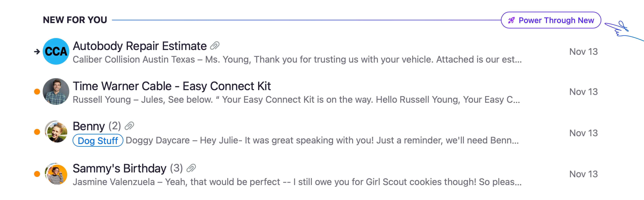The height and width of the screenshot is (200, 644).
Task: Click the Nov 13 date on the Autobody email
Action: coord(584,52)
